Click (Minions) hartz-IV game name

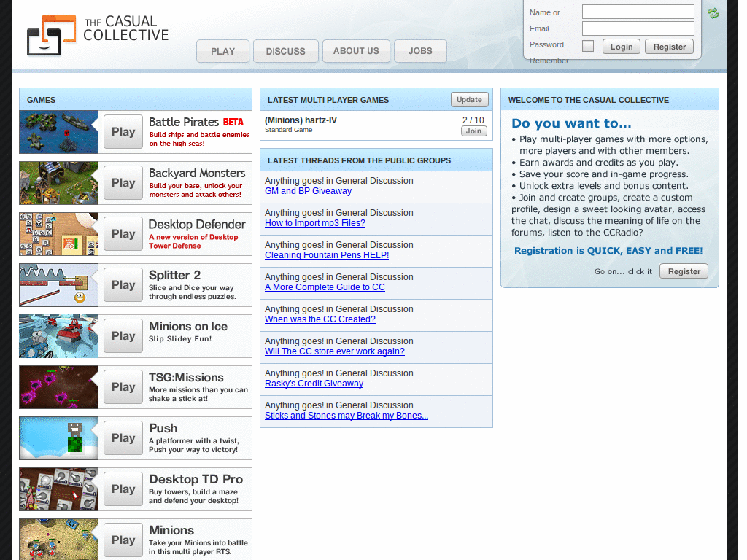tap(301, 120)
